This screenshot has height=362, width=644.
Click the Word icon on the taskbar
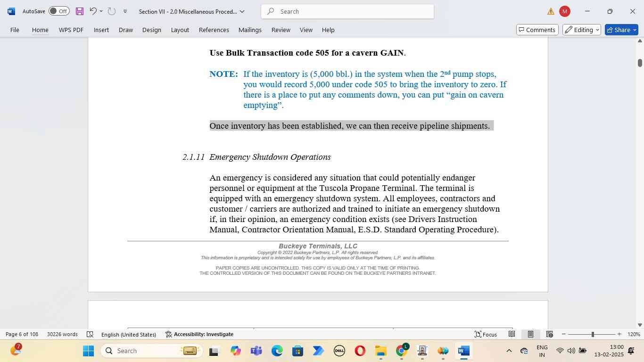tap(463, 351)
